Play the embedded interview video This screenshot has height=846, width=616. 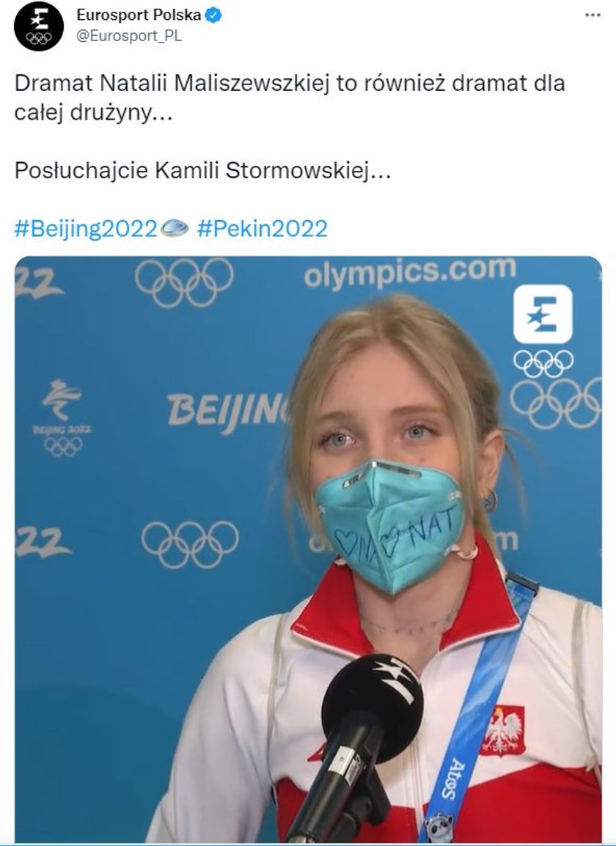(308, 550)
